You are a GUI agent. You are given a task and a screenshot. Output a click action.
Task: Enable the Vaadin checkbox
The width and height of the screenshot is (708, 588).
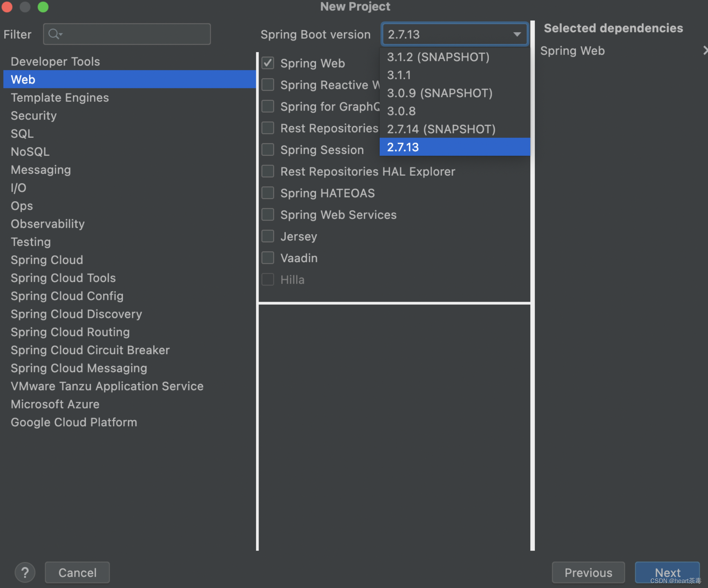[x=268, y=258]
